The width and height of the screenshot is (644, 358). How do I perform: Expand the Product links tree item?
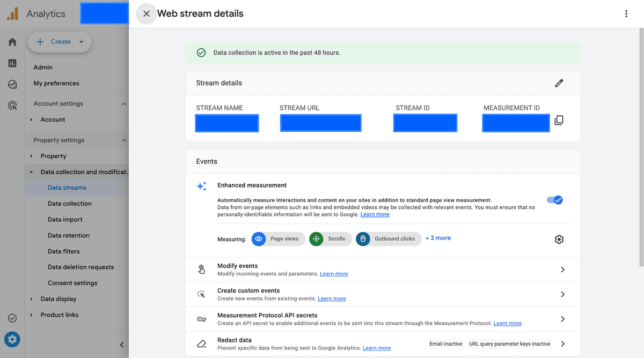pyautogui.click(x=32, y=315)
